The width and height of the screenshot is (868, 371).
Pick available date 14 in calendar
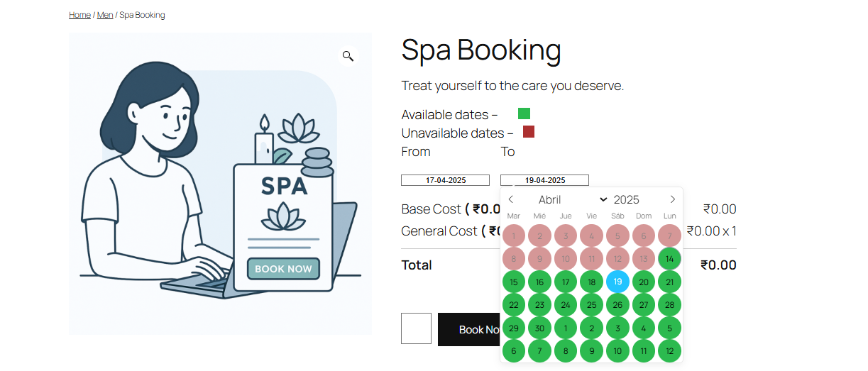coord(669,259)
